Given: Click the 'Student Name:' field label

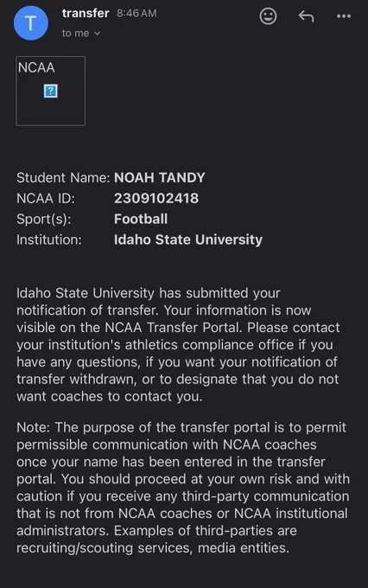Looking at the screenshot, I should [x=63, y=177].
